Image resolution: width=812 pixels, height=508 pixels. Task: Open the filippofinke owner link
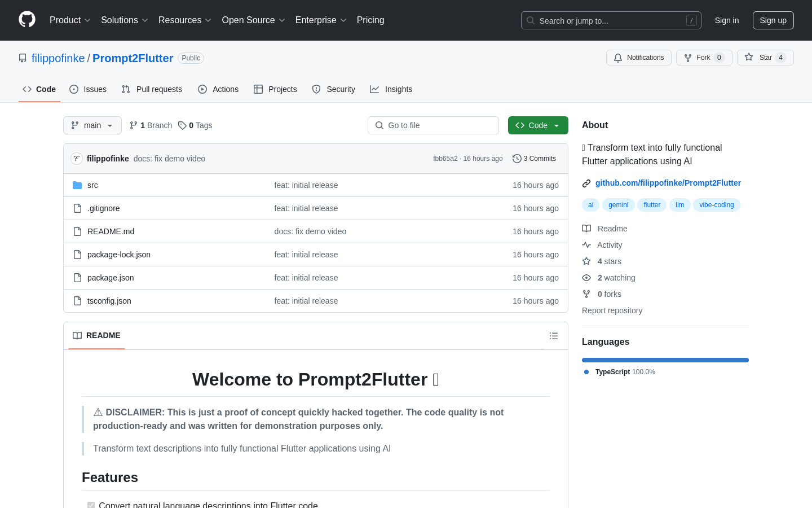point(58,58)
